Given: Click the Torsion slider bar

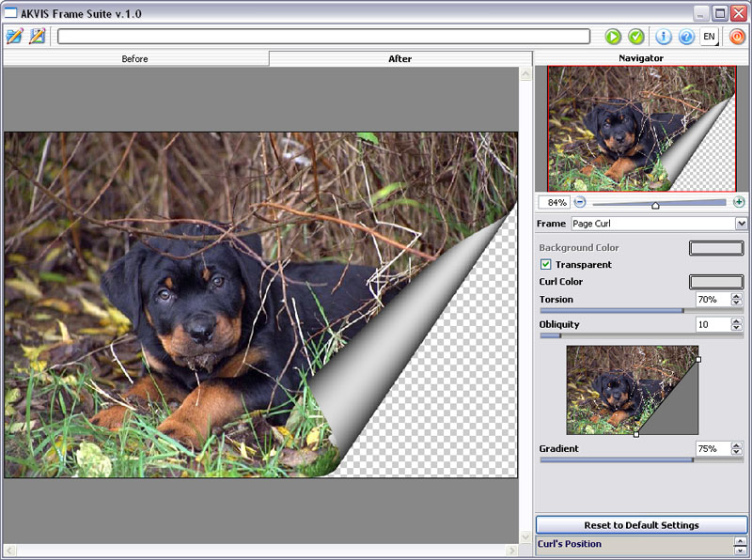Looking at the screenshot, I should tap(642, 311).
